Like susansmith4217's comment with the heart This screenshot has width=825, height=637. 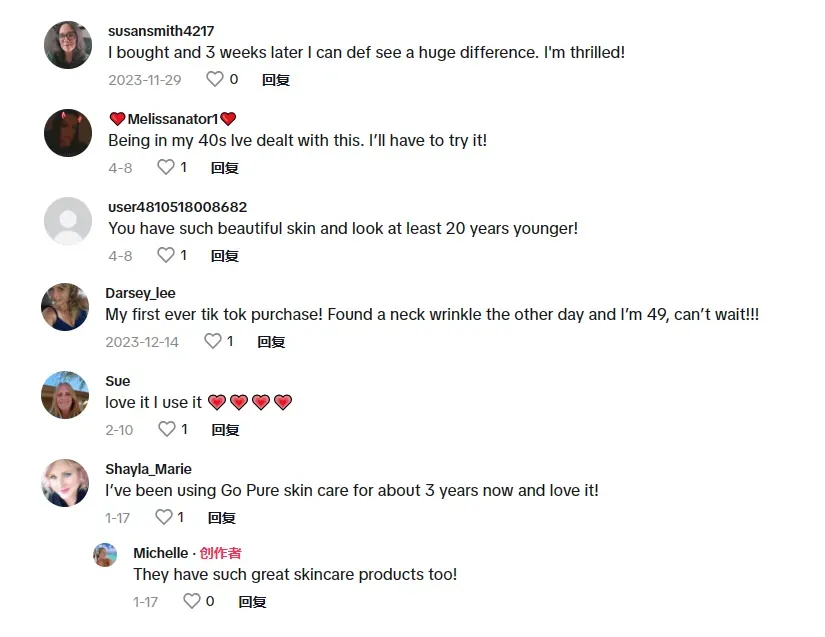[215, 79]
